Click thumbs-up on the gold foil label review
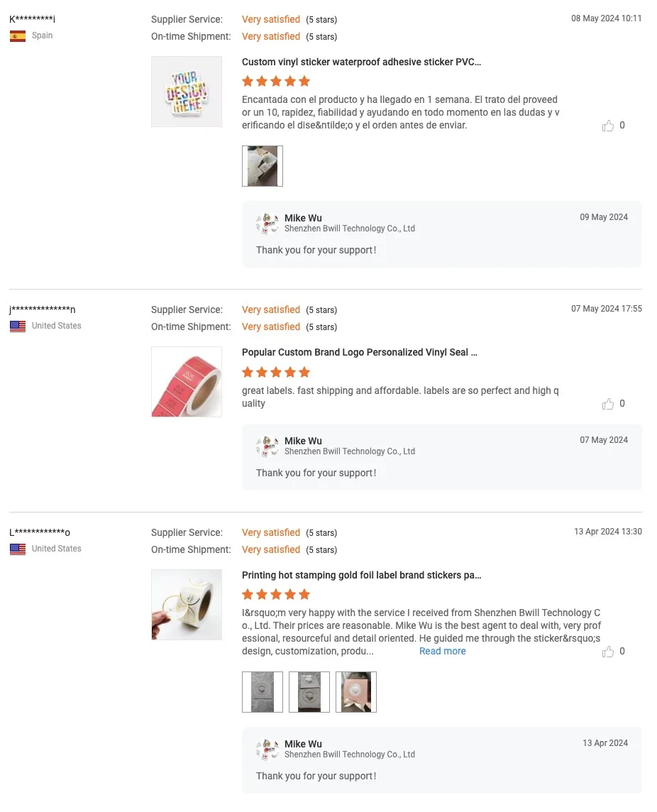657x812 pixels. (608, 652)
